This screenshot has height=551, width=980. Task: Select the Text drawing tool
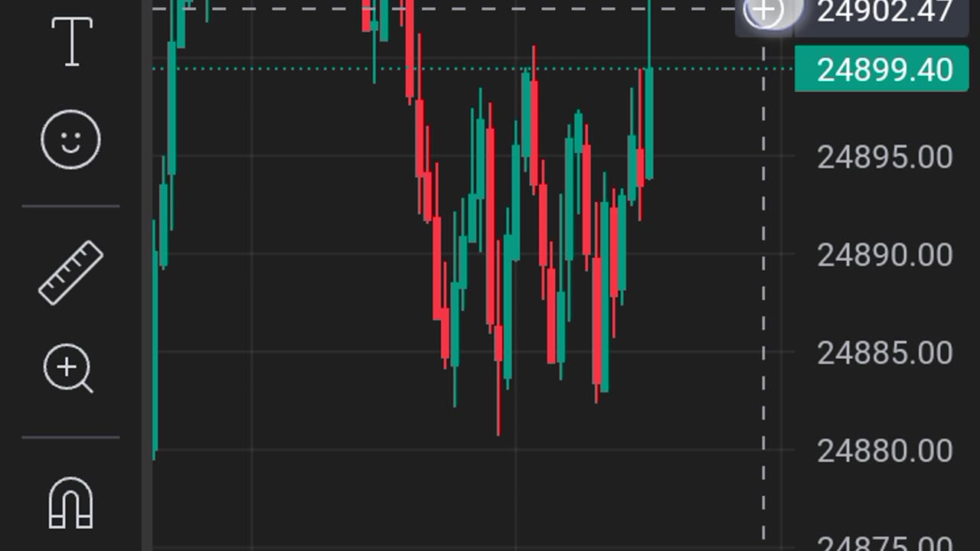(x=71, y=41)
